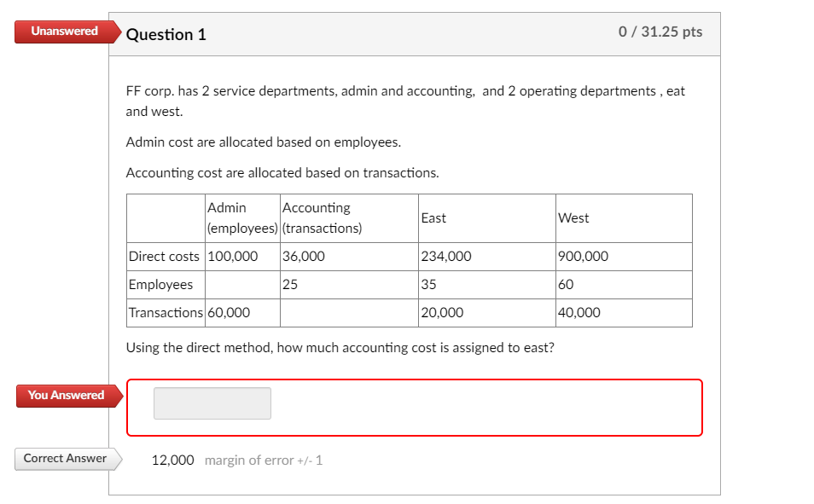Click the Question 1 heading
The image size is (814, 504).
coord(166,35)
